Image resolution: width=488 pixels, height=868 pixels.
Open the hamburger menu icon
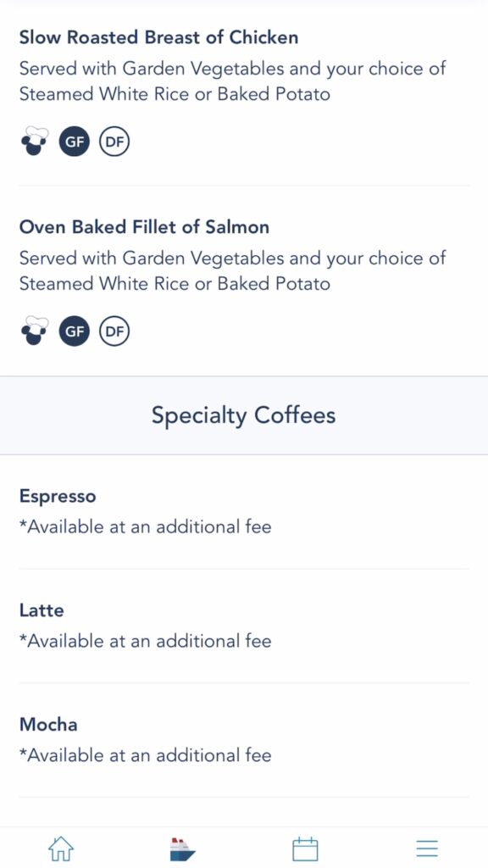(427, 849)
